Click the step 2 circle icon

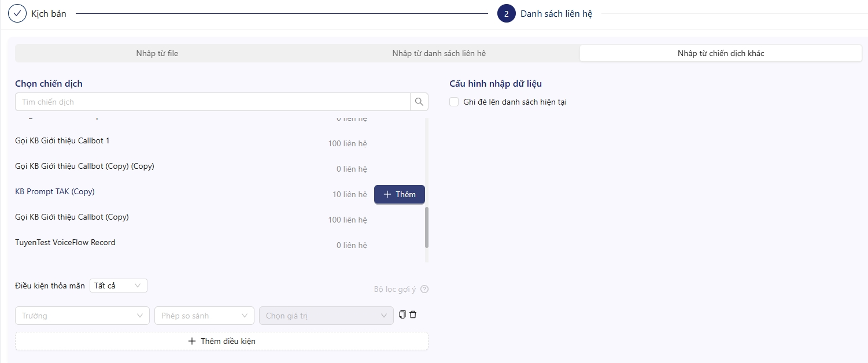pos(507,14)
